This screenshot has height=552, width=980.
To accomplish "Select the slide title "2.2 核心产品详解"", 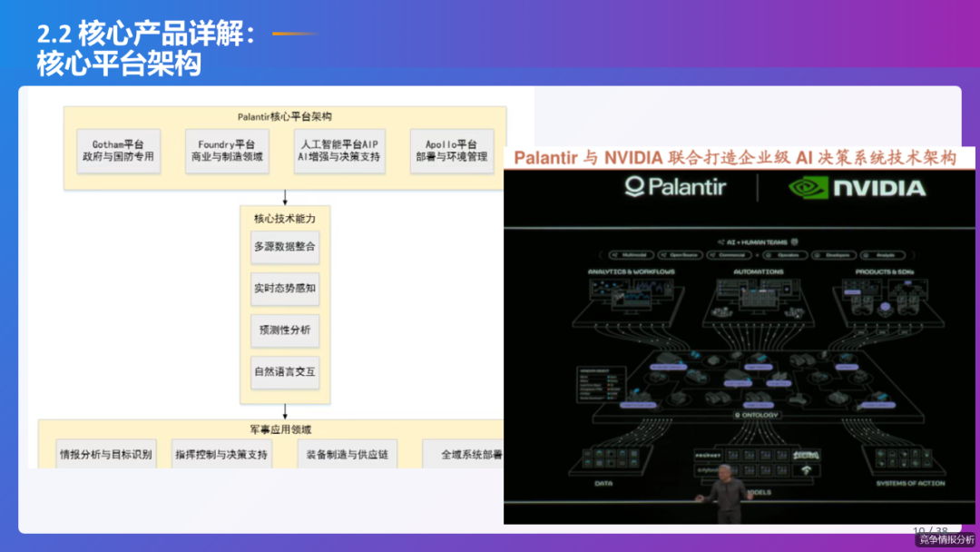I will pyautogui.click(x=146, y=34).
